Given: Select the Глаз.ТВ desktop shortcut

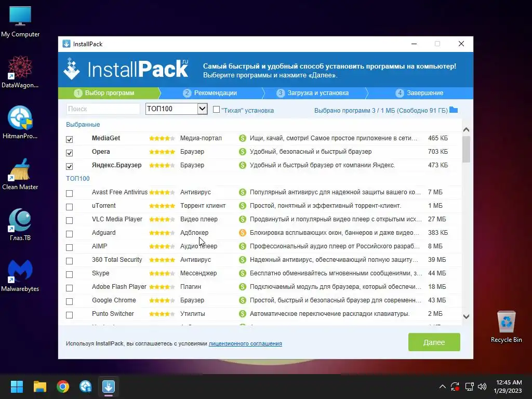Looking at the screenshot, I should (20, 224).
